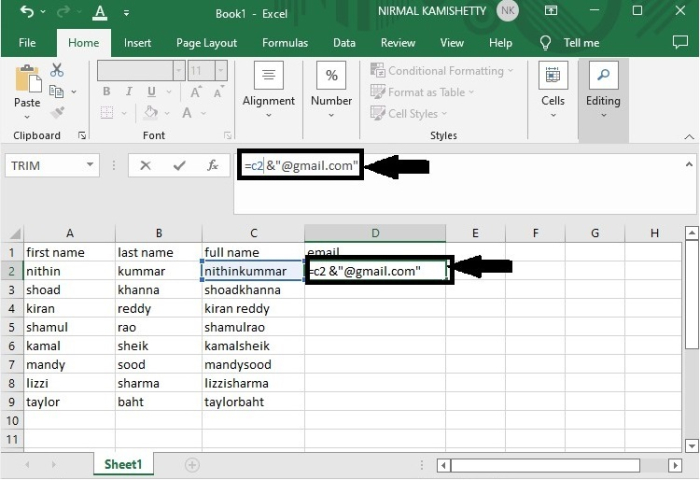Screen dimensions: 700x480
Task: Click cell containing "kiran reddy"
Action: click(253, 309)
